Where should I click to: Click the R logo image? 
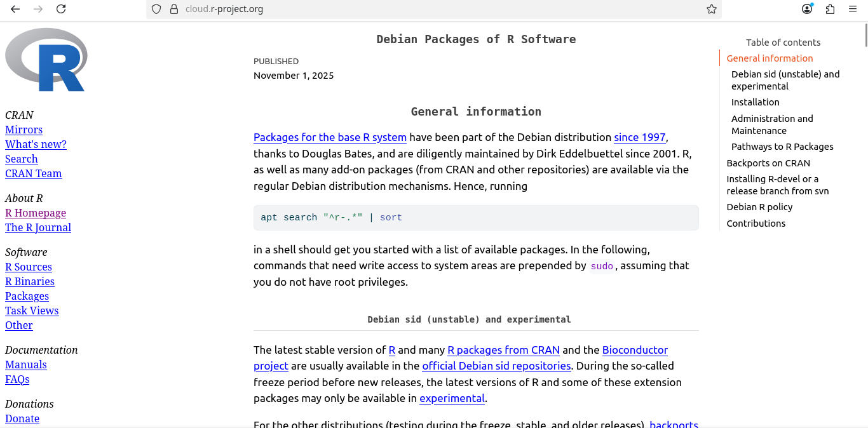(x=46, y=60)
